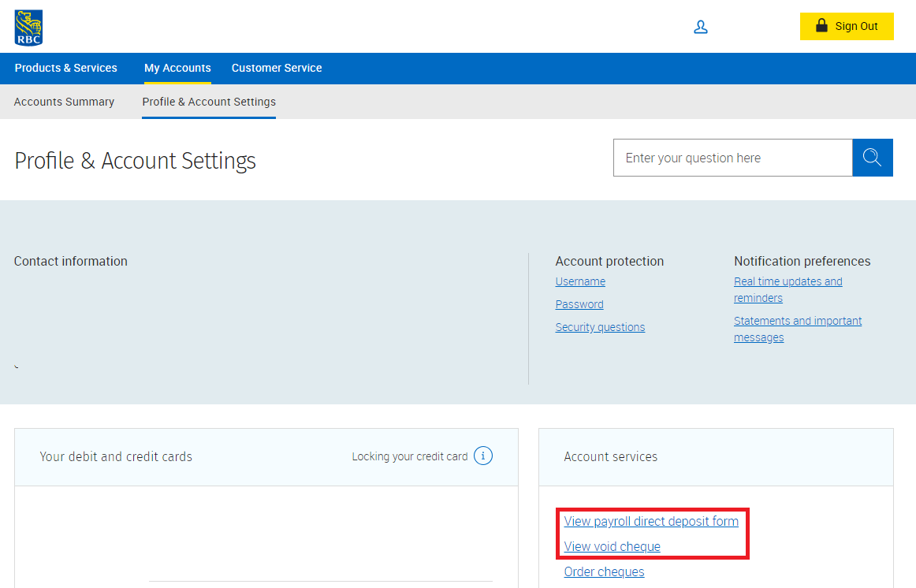Click the 'Locking your credit card' text
The width and height of the screenshot is (916, 588).
click(409, 456)
